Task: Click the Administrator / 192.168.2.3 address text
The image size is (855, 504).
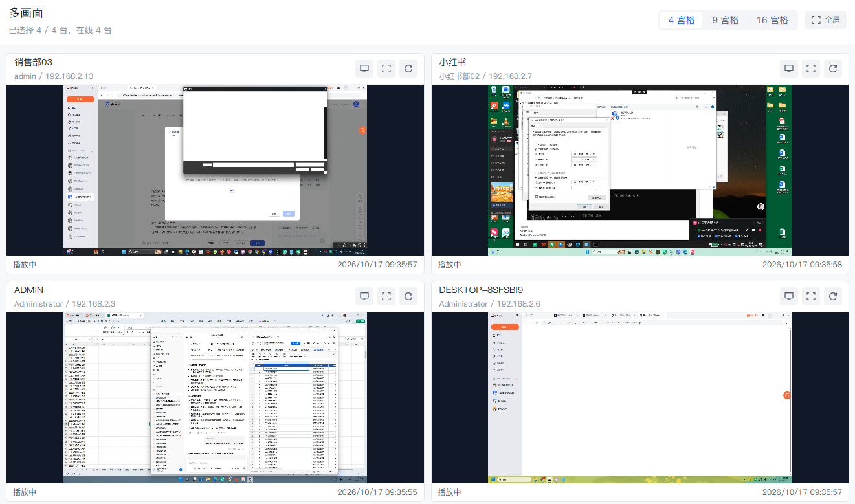Action: (65, 304)
